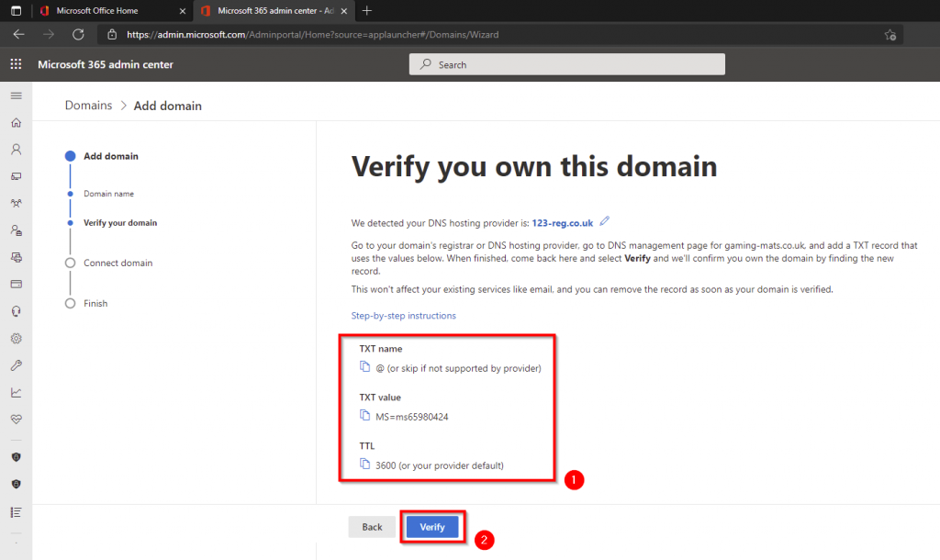Open Step-by-step instructions link
Viewport: 940px width, 560px height.
[404, 316]
